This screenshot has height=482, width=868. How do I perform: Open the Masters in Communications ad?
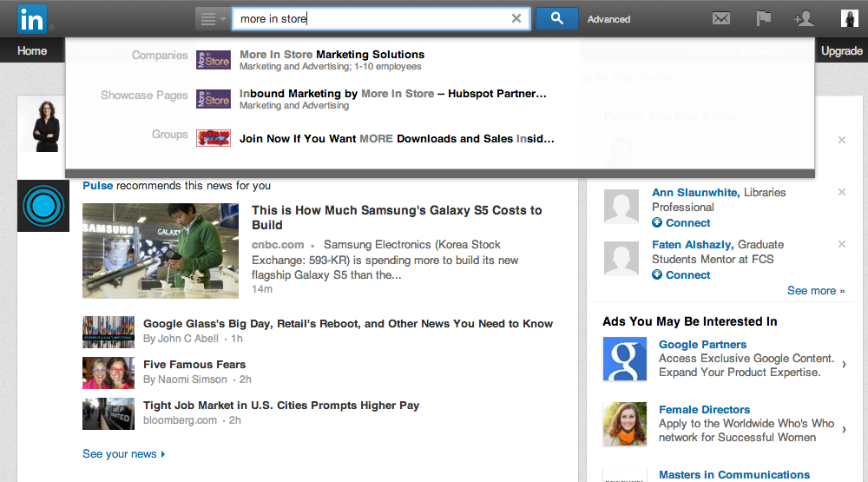pyautogui.click(x=734, y=475)
